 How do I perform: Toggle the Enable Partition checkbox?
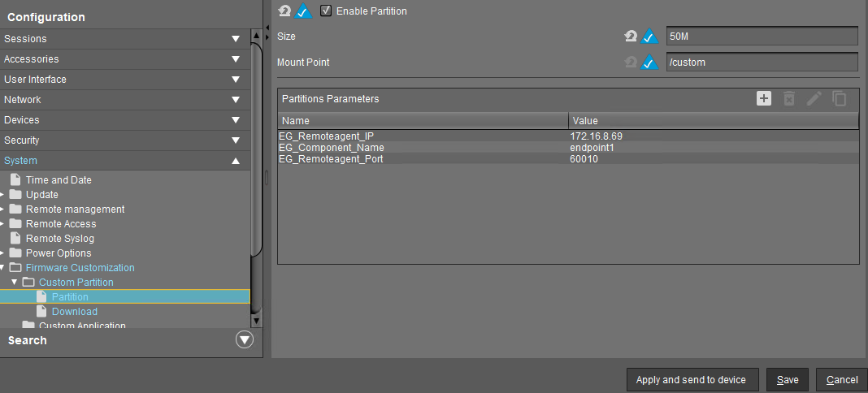point(326,11)
